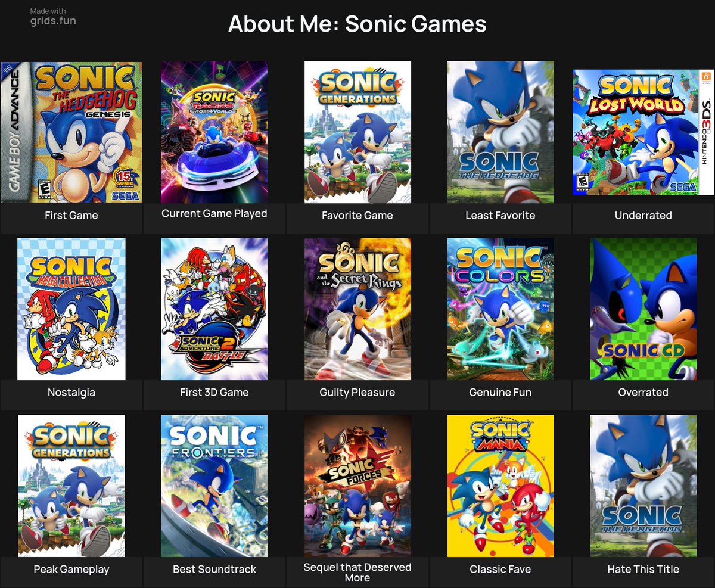
Task: Select the 'Favorite Game' label
Action: (357, 216)
